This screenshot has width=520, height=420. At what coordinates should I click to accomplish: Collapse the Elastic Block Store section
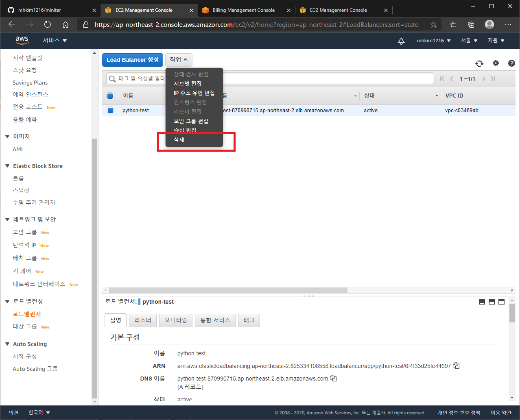tap(7, 166)
